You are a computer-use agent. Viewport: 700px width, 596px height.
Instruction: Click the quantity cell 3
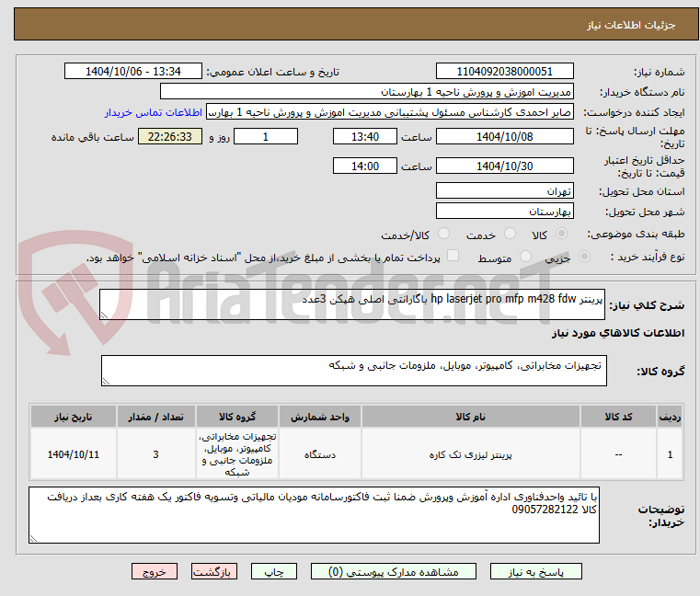[x=155, y=454]
